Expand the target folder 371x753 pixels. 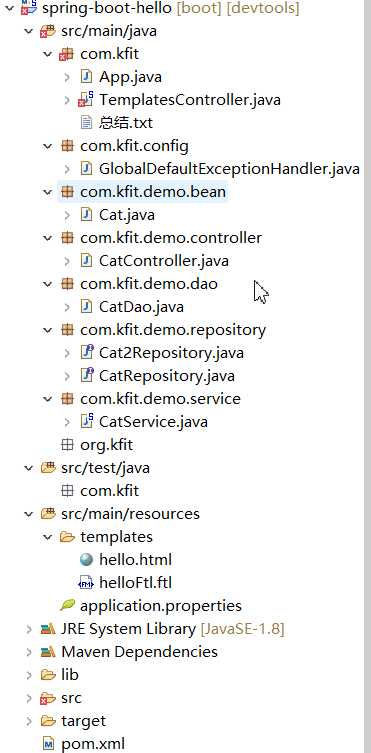coord(29,721)
